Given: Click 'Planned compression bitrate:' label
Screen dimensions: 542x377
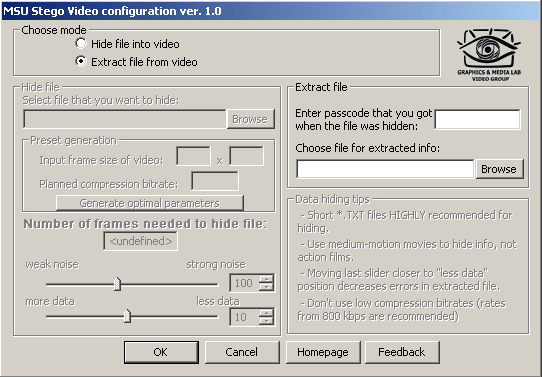Looking at the screenshot, I should click(x=109, y=184).
